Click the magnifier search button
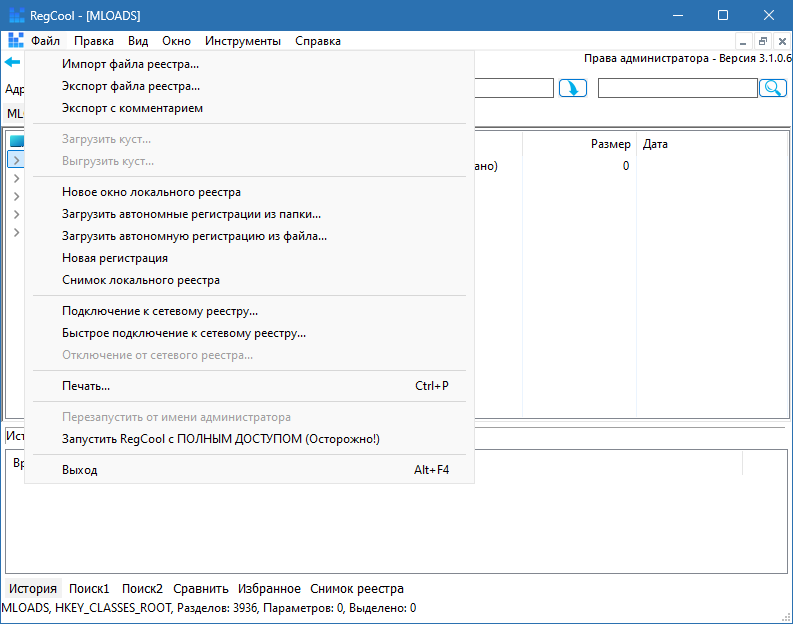This screenshot has height=624, width=793. [x=773, y=88]
